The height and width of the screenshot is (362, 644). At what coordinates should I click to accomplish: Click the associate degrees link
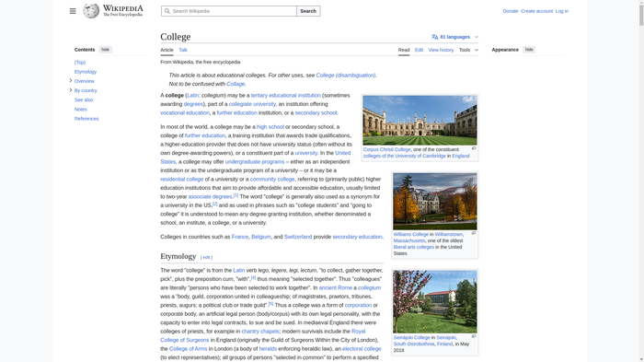(211, 196)
